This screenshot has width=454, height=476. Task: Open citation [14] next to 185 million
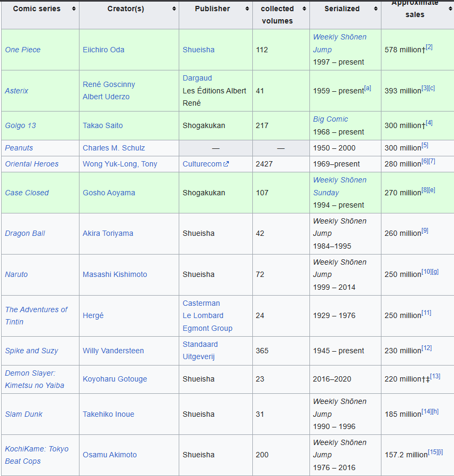427,411
